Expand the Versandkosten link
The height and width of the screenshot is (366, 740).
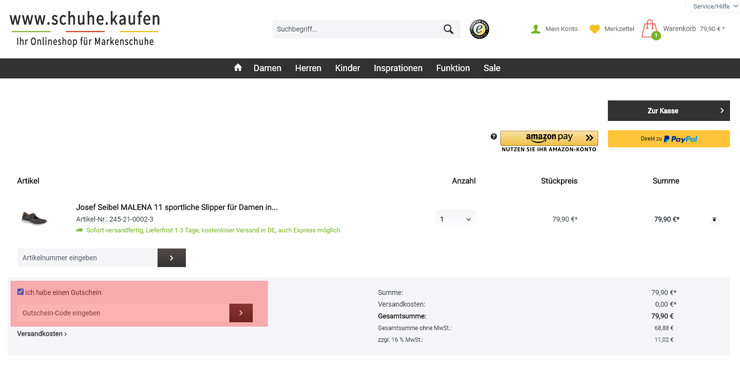point(42,333)
